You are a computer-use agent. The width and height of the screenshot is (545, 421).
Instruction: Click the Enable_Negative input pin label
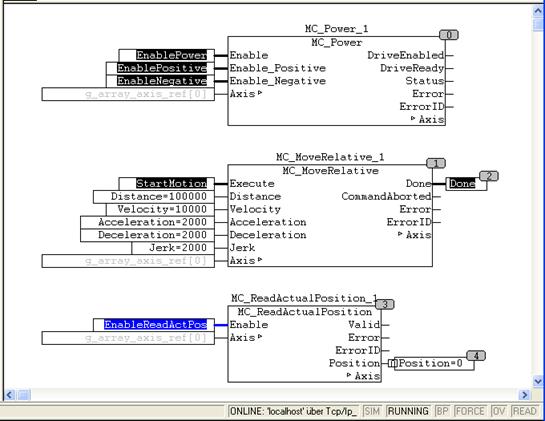pos(277,81)
